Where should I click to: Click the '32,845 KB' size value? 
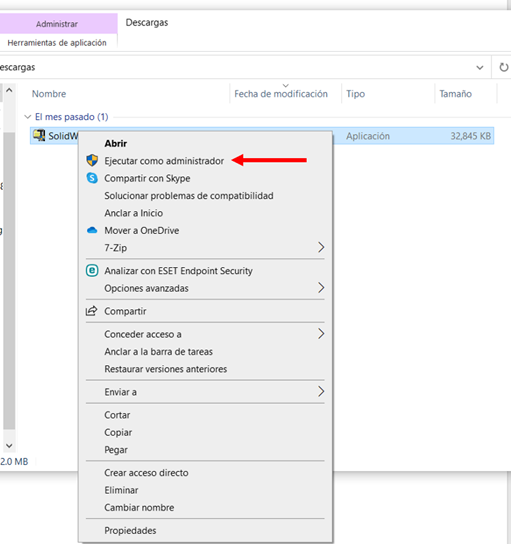click(470, 136)
